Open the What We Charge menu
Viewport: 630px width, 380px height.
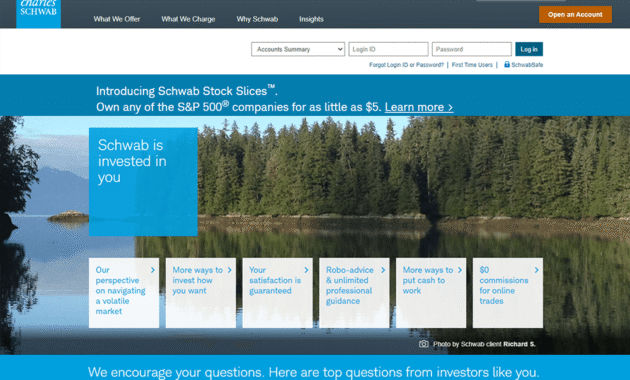[x=188, y=19]
